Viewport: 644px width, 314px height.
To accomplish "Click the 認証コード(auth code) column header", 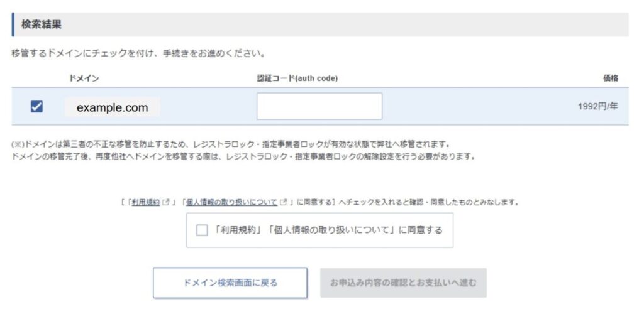I will [x=297, y=78].
